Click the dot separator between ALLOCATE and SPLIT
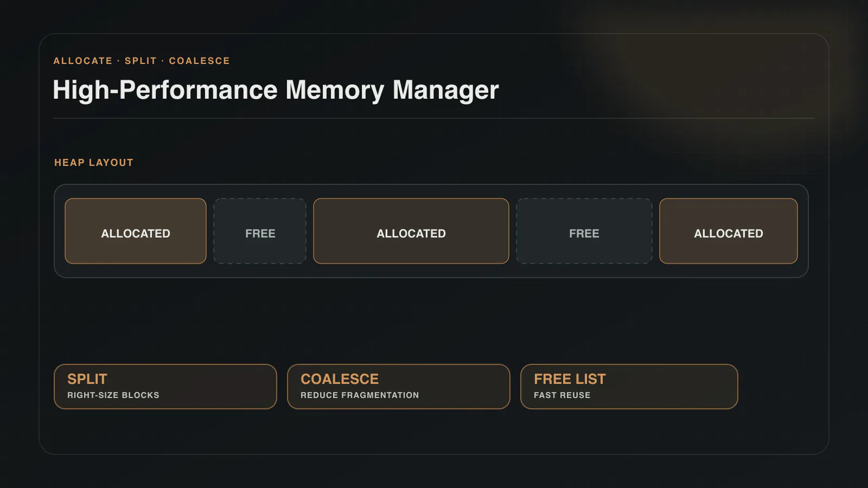This screenshot has height=488, width=868. (x=118, y=61)
